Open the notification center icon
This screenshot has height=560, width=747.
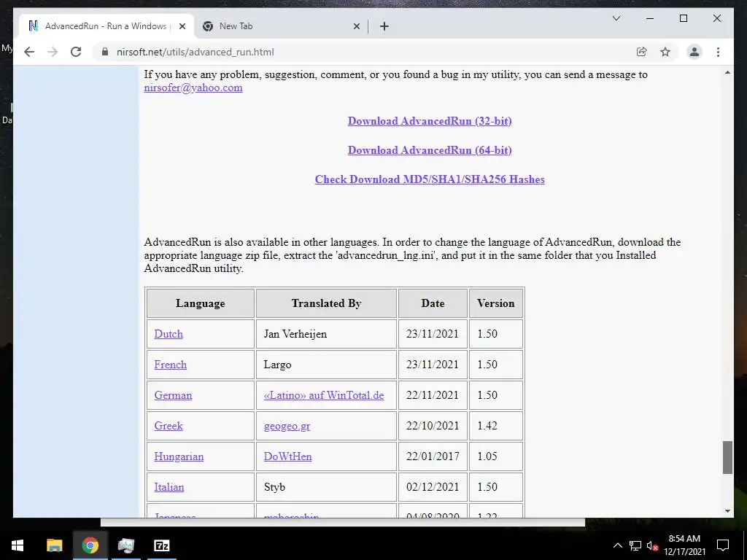723,545
